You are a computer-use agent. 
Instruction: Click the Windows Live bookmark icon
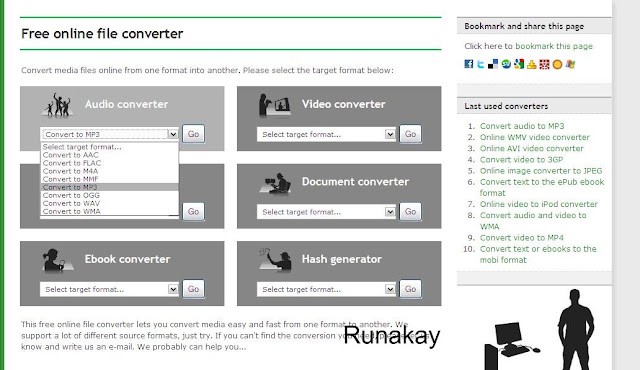click(x=570, y=64)
